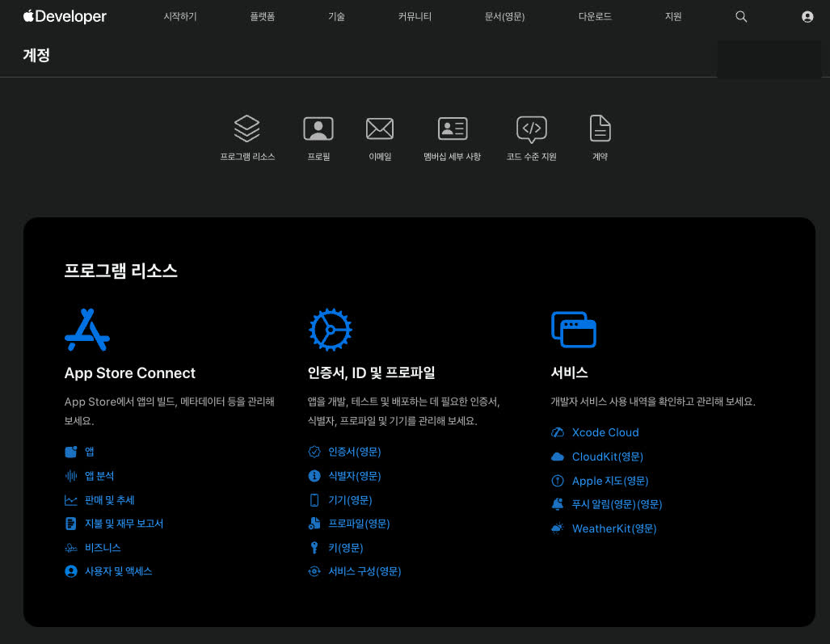Screen dimensions: 830x644
Task: Click the icon beside 서비스 구성(영문)
Action: [314, 571]
